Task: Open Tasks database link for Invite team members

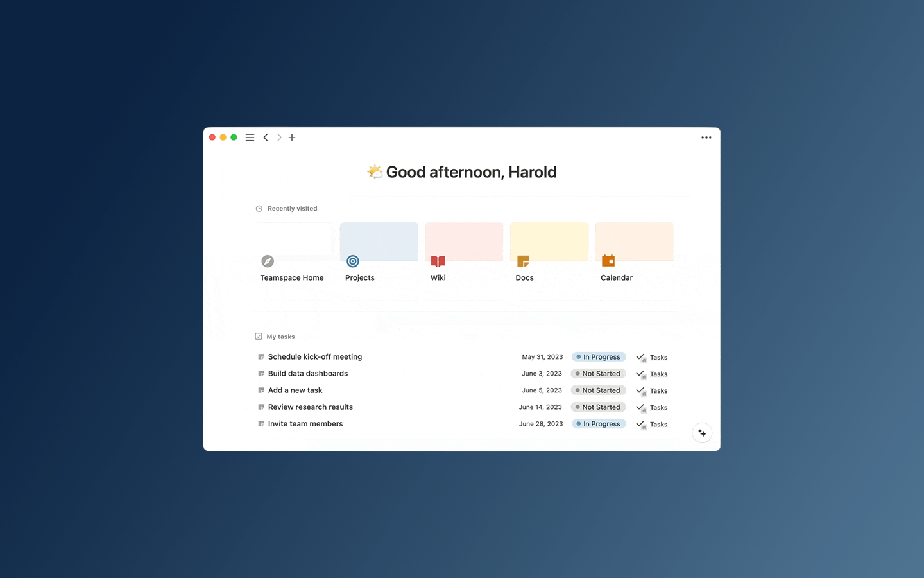Action: (658, 425)
